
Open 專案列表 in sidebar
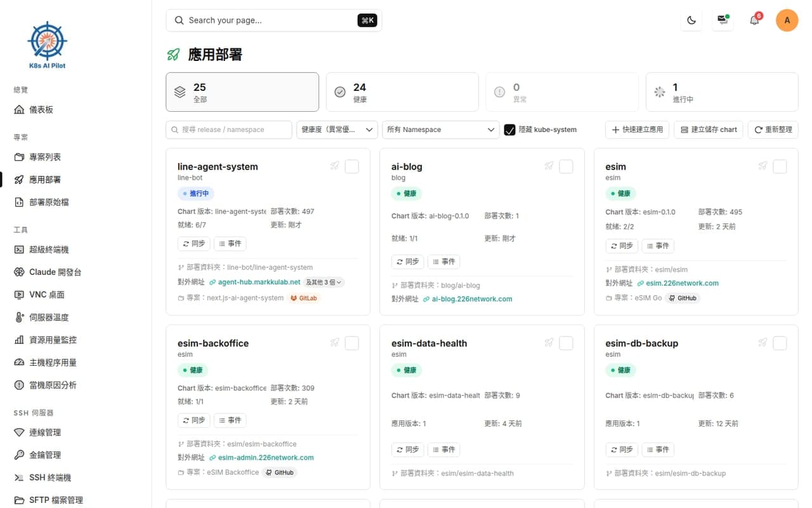click(45, 157)
